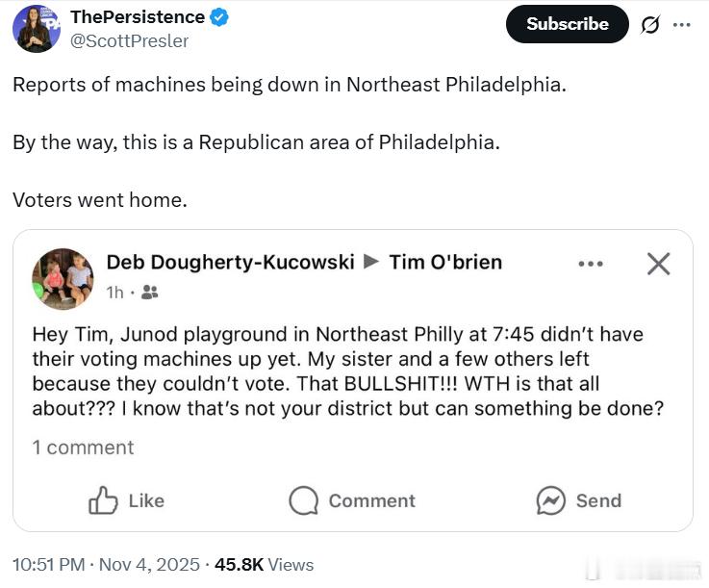Click the friends audience icon beside 1h
This screenshot has width=709, height=588.
(x=149, y=292)
